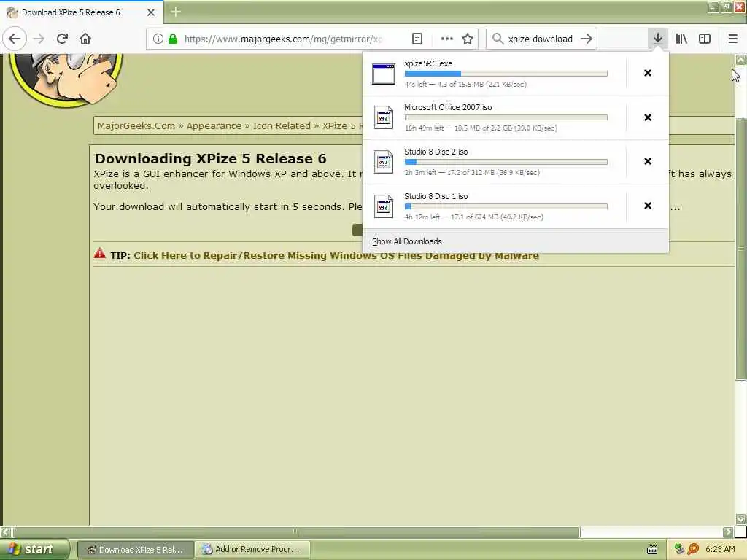Click the Downloading XPize 5 Release 6 heading
This screenshot has width=747, height=560.
211,158
